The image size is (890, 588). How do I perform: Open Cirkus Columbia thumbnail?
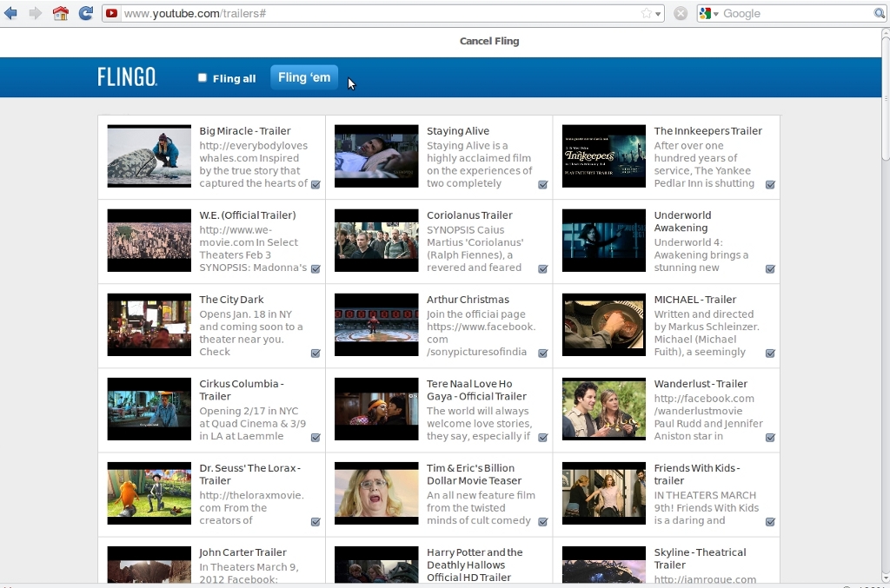coord(149,409)
